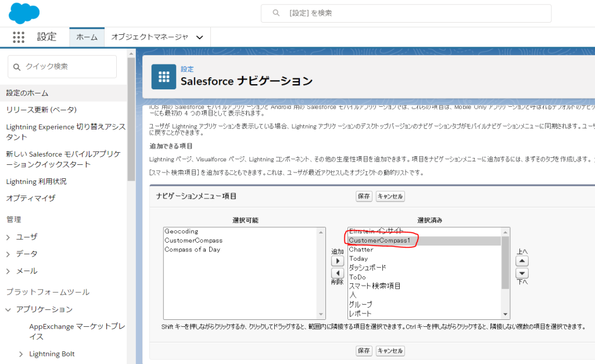Select 人 in 選択済み list
The image size is (595, 364).
coord(353,295)
